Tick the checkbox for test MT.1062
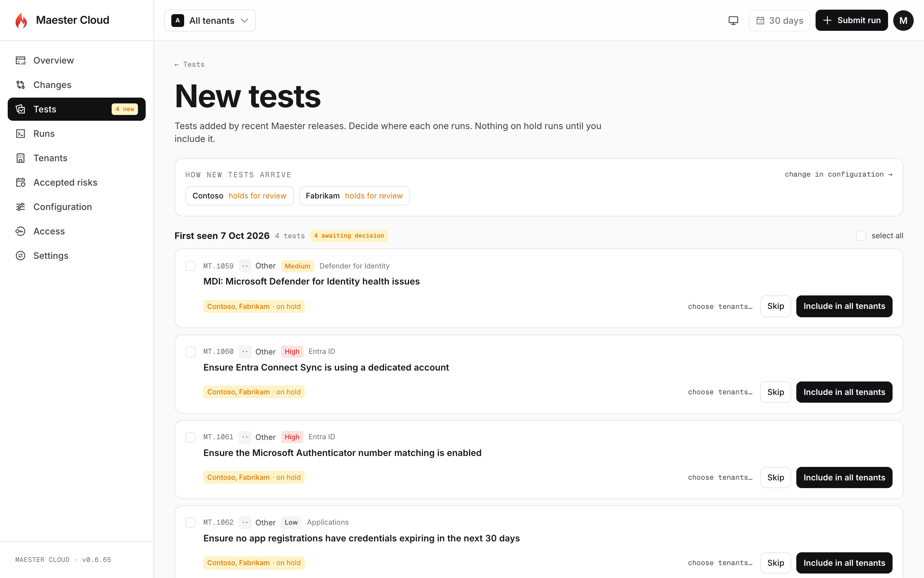924x578 pixels. tap(191, 522)
